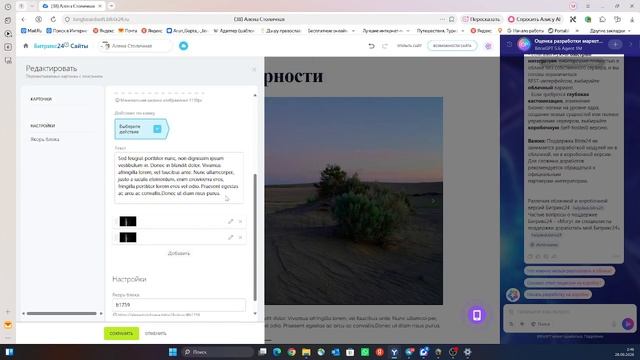Open Windows Start menu
The width and height of the screenshot is (640, 360).
coord(173,352)
